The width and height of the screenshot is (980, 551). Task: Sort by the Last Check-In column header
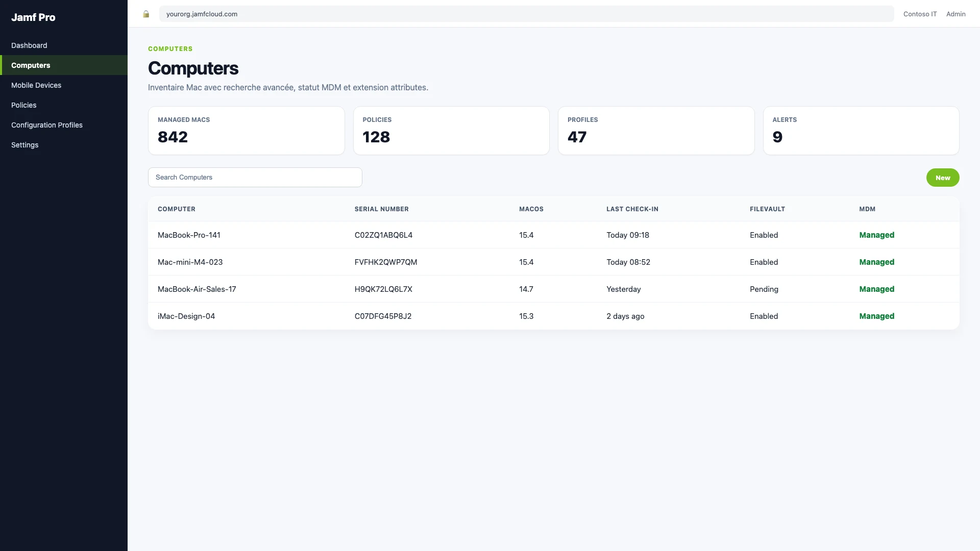point(632,209)
